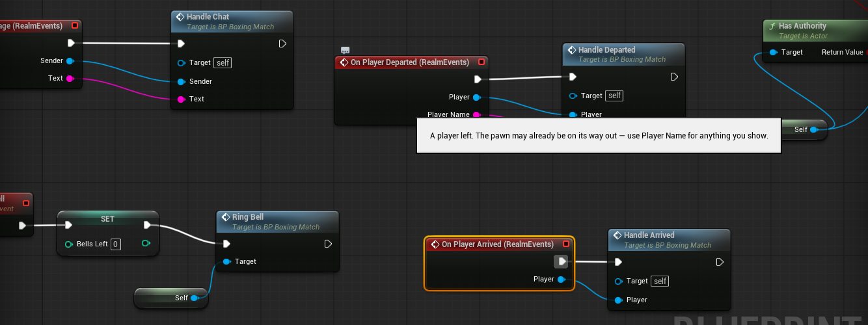868x325 pixels.
Task: Click the Target pin on Has Authority
Action: [773, 52]
